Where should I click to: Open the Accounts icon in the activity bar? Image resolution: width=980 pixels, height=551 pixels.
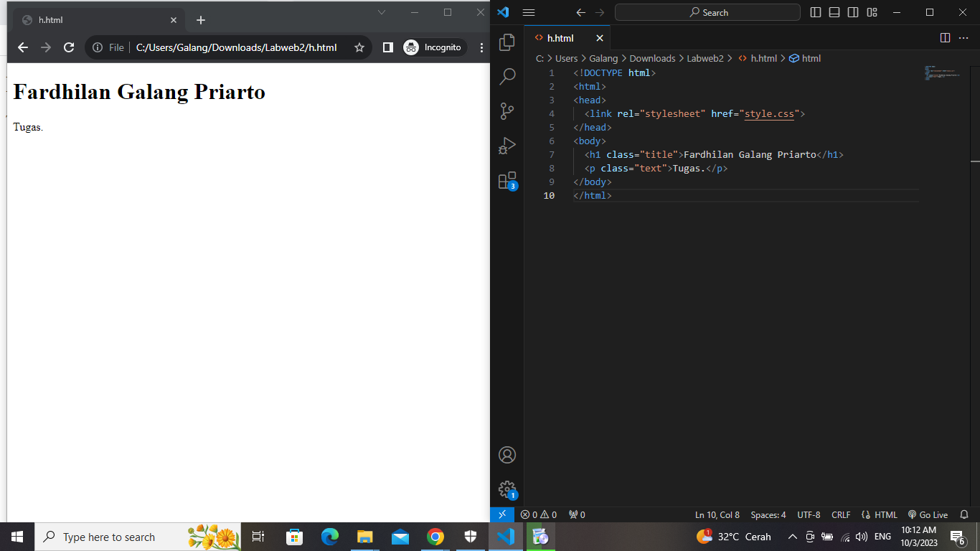(507, 454)
